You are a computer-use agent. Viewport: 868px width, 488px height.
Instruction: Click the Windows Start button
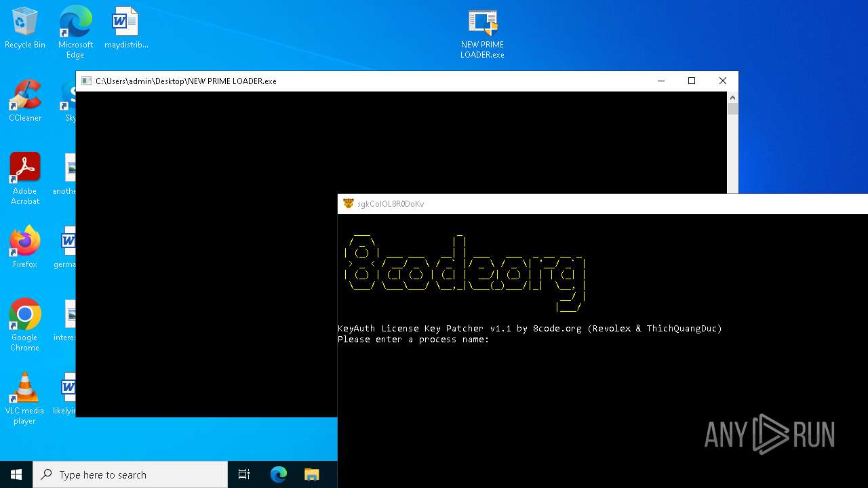coord(16,474)
